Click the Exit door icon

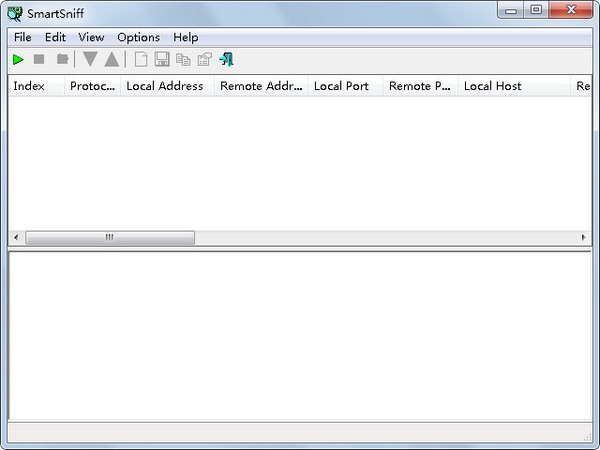227,59
